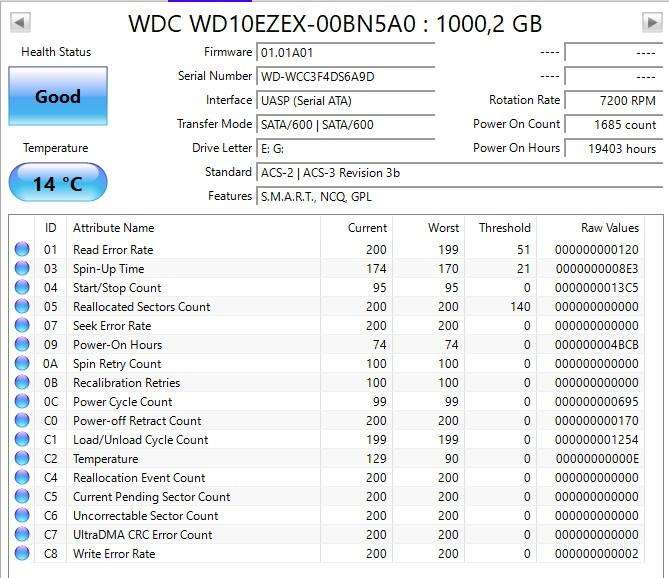669x578 pixels.
Task: Click the Load/Unload Cycle Count status orb
Action: (x=22, y=439)
